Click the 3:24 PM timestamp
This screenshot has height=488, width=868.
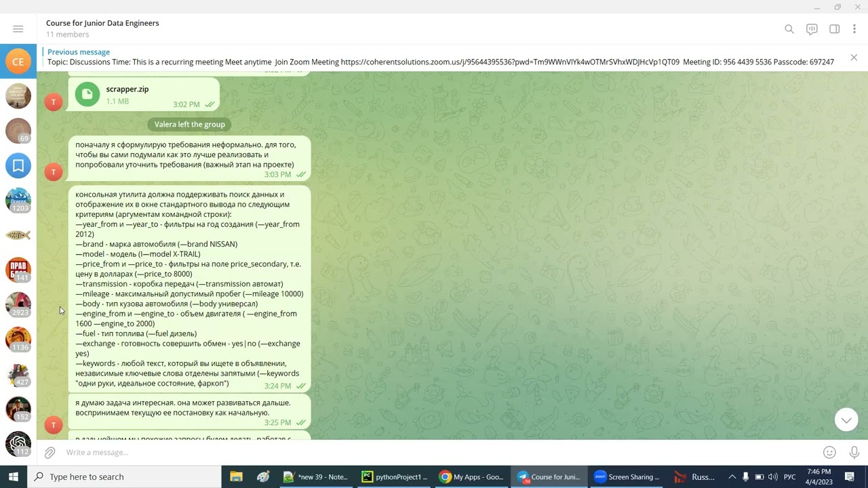point(277,386)
